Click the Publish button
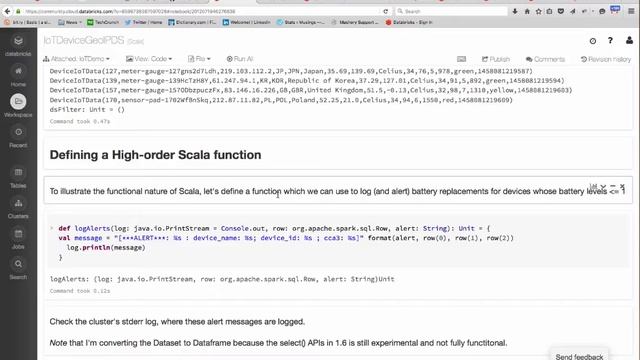Image resolution: width=640 pixels, height=360 pixels. pos(496,59)
